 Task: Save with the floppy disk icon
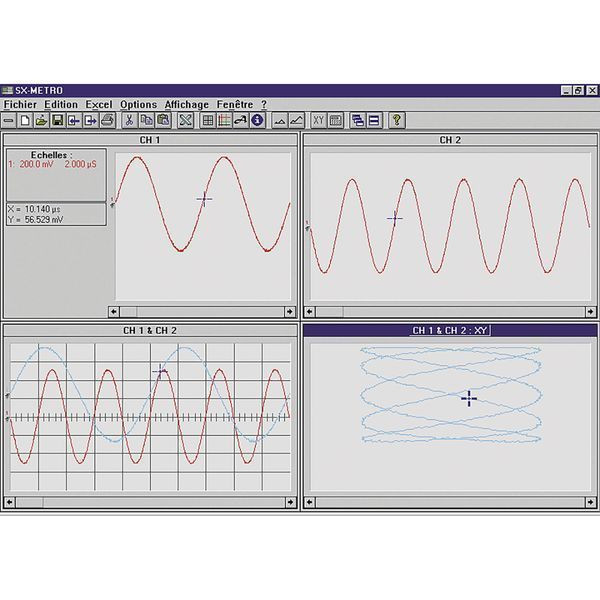[x=58, y=120]
